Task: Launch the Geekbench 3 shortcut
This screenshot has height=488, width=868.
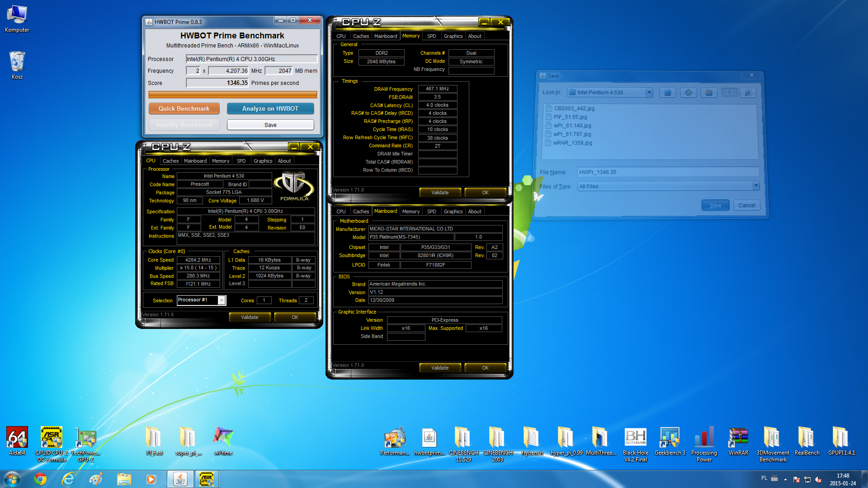Action: point(670,441)
